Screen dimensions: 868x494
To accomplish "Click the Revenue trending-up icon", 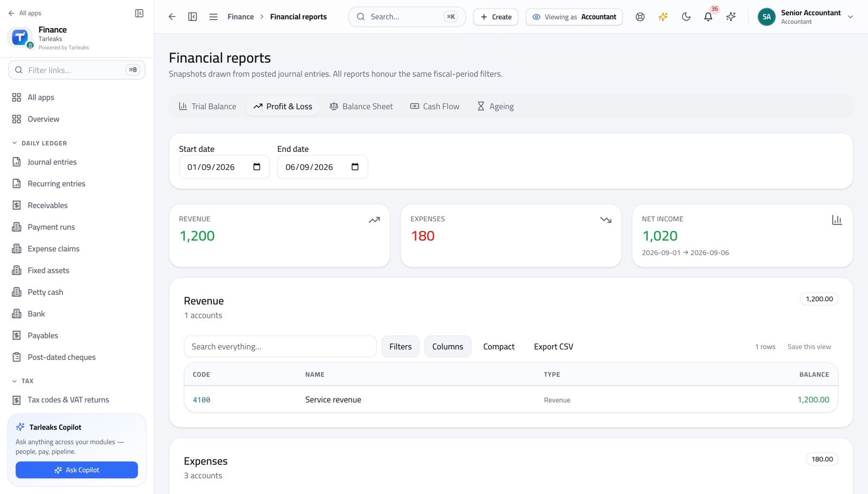I will point(374,220).
